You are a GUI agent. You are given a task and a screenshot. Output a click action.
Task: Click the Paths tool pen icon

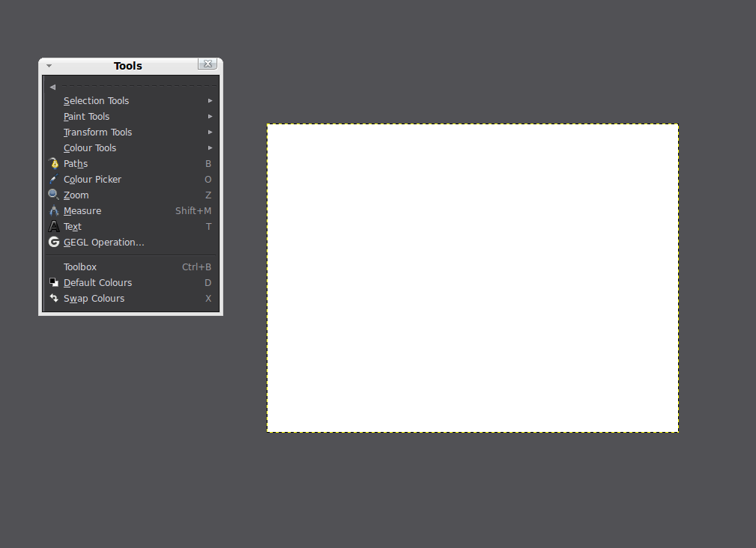pos(53,164)
